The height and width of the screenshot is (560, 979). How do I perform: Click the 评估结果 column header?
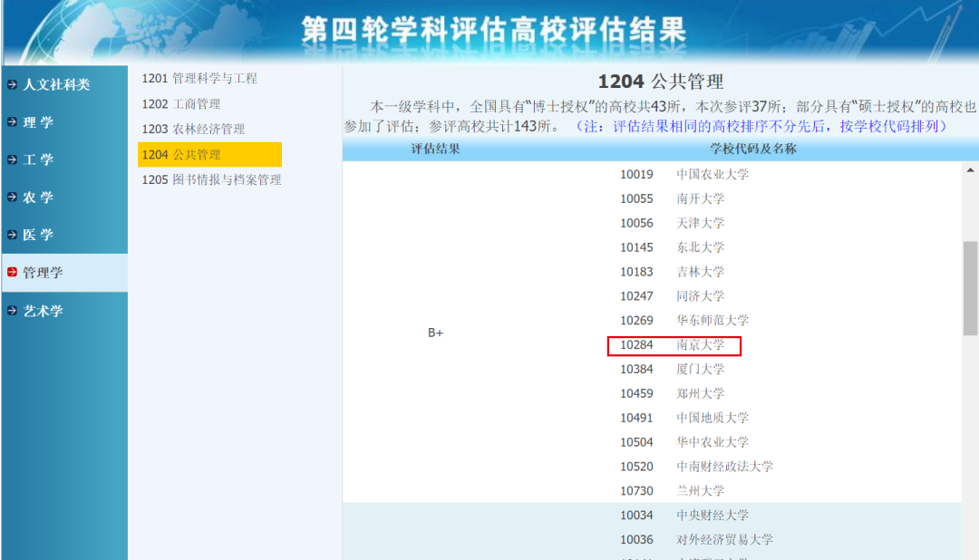click(x=435, y=149)
